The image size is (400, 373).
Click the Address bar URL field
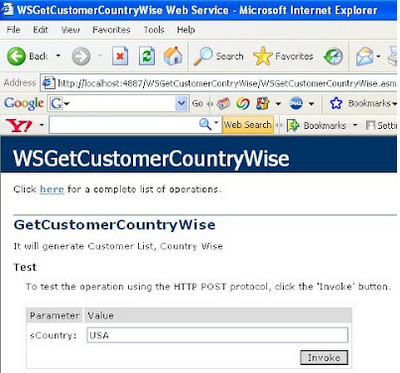[219, 83]
